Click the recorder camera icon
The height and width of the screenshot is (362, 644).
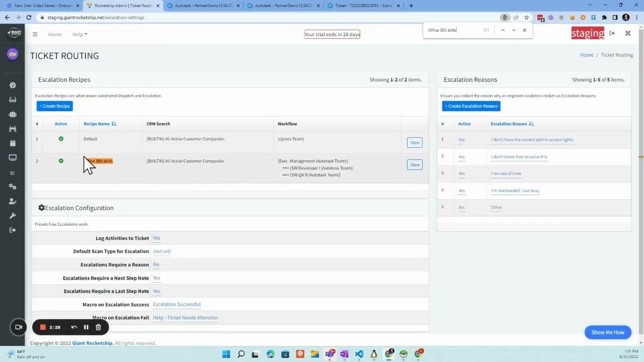click(19, 327)
